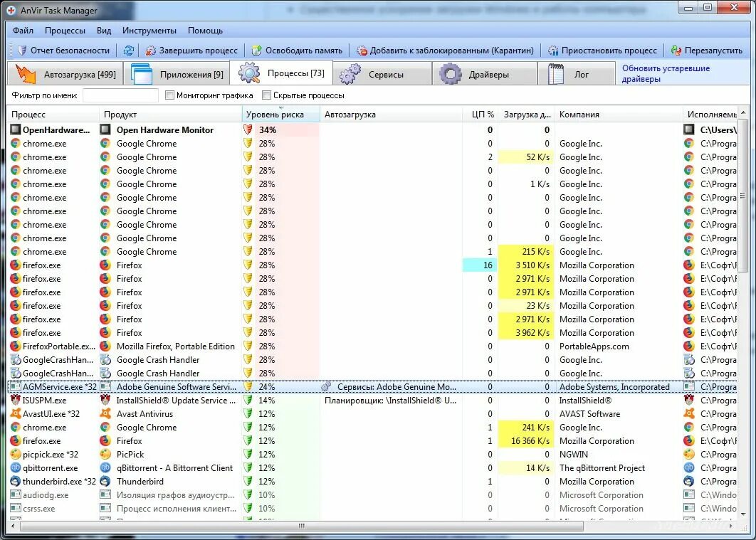This screenshot has height=540, width=756.
Task: Click the OpenHardwareMonitor process icon
Action: click(x=16, y=129)
